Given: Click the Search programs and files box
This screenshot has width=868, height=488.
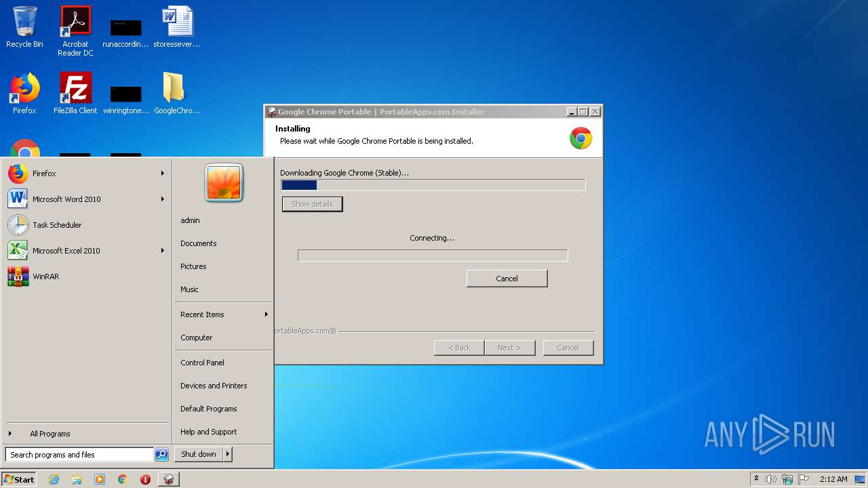Looking at the screenshot, I should 79,455.
